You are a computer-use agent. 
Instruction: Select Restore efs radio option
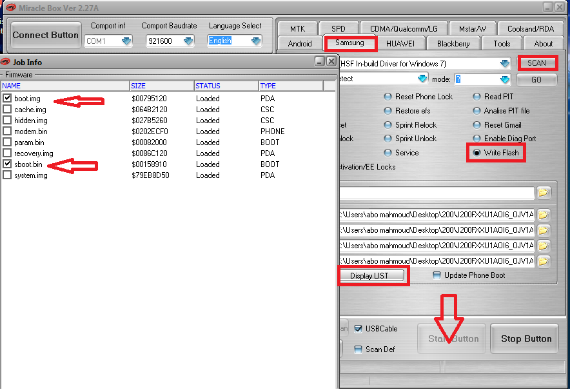[388, 111]
